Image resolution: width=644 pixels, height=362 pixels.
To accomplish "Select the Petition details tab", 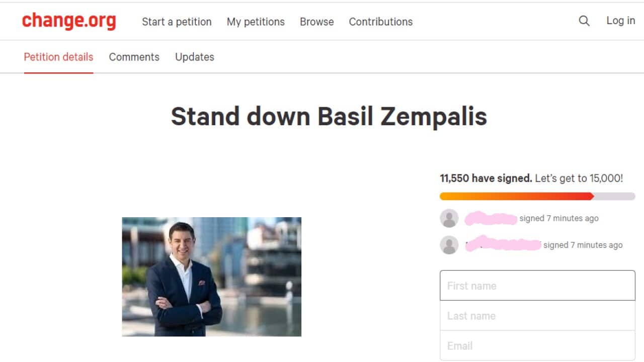I will 58,57.
